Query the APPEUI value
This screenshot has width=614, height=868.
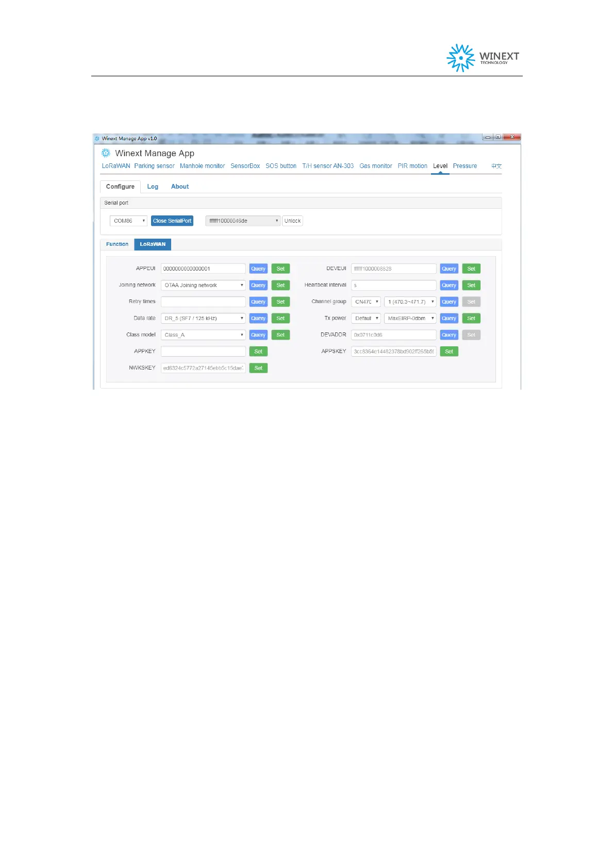(x=258, y=269)
